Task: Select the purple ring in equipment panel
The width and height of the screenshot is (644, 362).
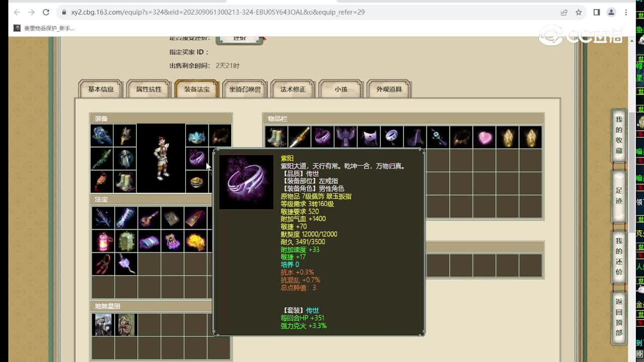Action: click(x=197, y=159)
